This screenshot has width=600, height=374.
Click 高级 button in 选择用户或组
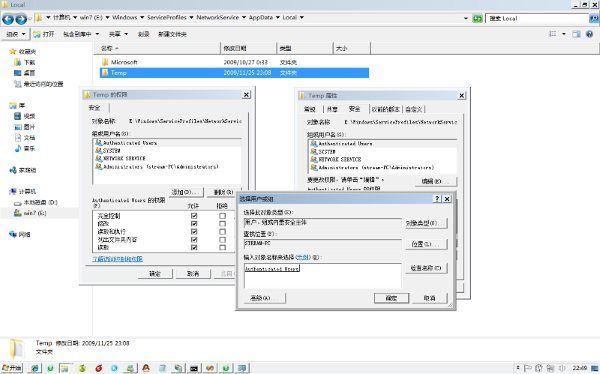coord(264,298)
